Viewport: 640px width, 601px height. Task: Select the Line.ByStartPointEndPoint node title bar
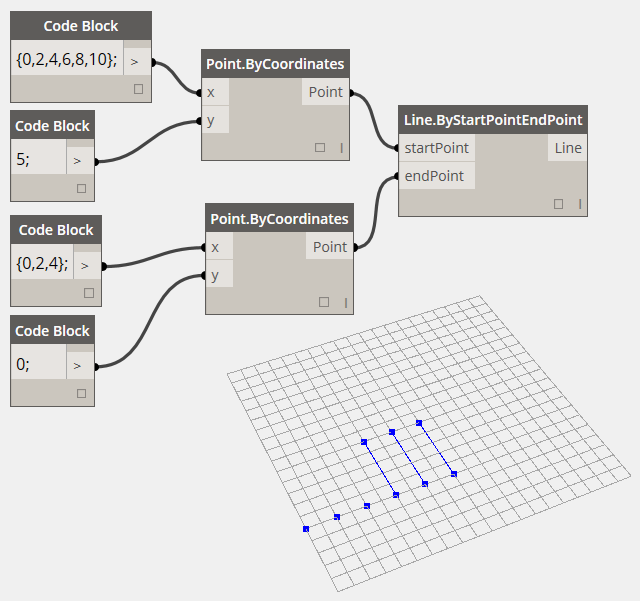click(492, 120)
